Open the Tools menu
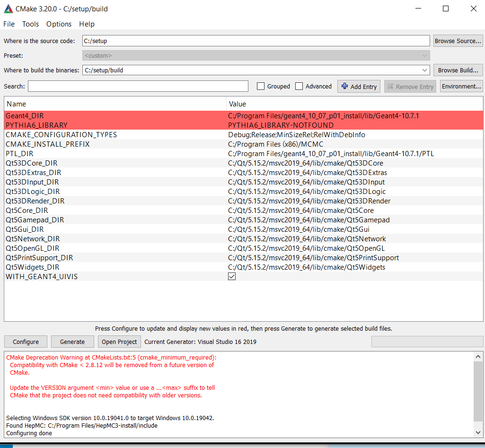The image size is (485, 448). pos(30,24)
